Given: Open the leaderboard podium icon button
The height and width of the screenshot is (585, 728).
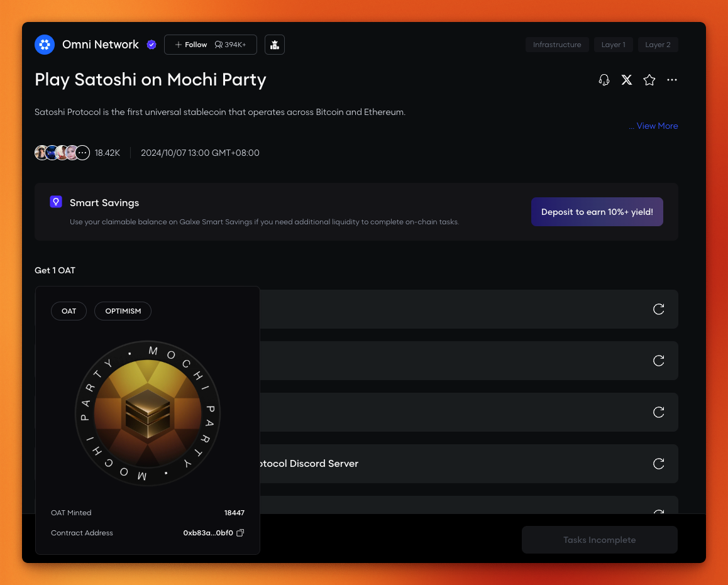Looking at the screenshot, I should [x=274, y=45].
